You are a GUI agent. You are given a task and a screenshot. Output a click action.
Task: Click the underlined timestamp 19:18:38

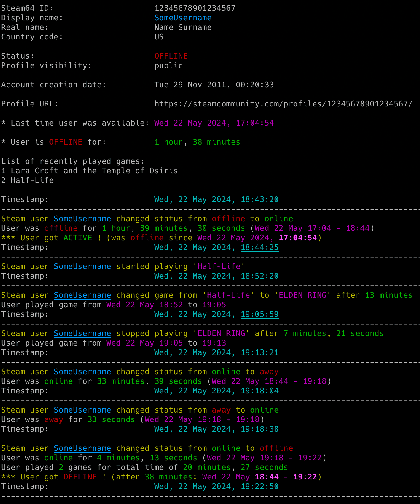pyautogui.click(x=260, y=429)
